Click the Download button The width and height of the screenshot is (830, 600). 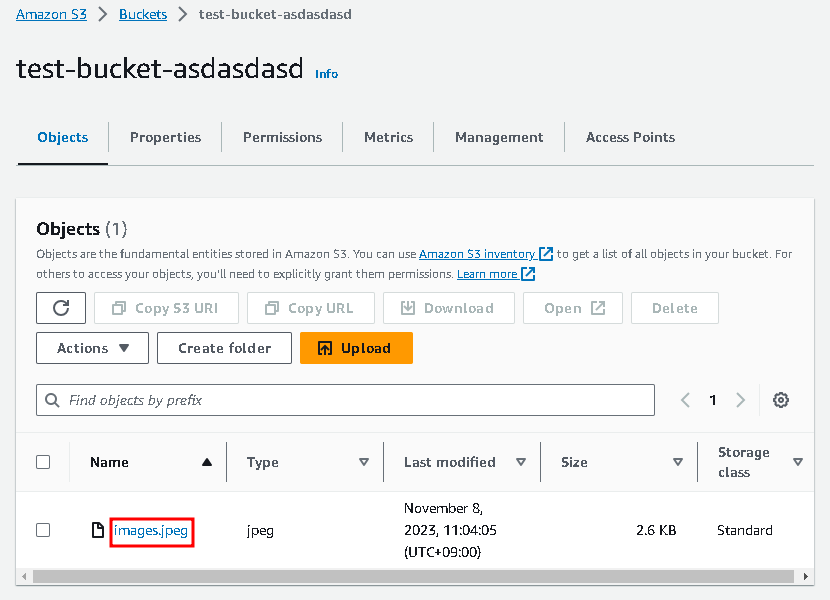tap(449, 308)
